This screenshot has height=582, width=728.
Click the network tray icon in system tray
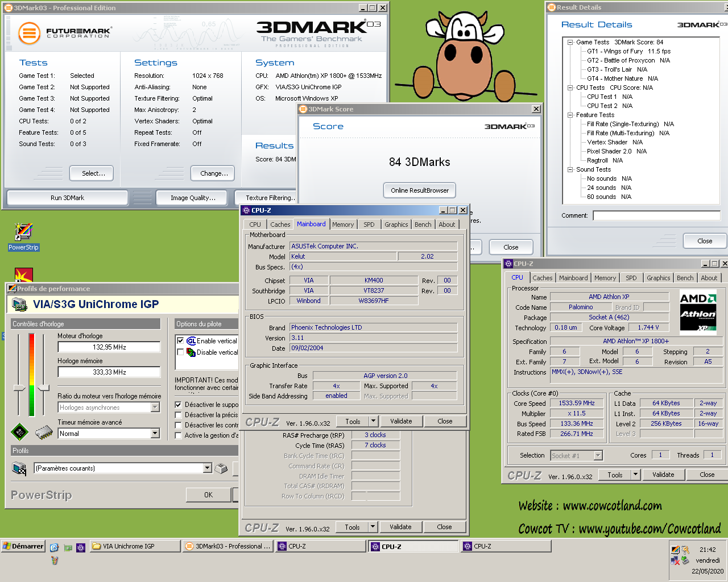(x=675, y=561)
